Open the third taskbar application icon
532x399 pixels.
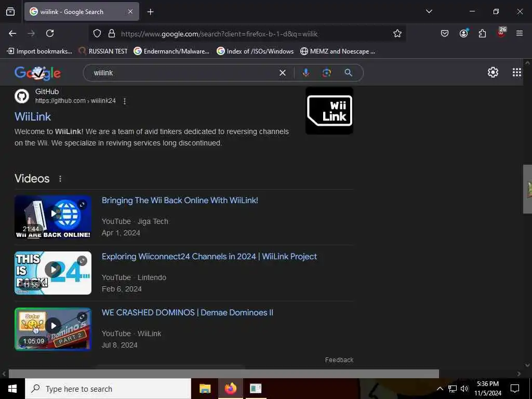(256, 389)
